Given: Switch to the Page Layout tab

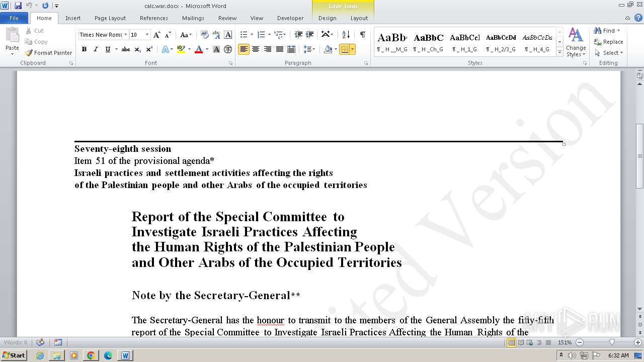Looking at the screenshot, I should tap(110, 18).
